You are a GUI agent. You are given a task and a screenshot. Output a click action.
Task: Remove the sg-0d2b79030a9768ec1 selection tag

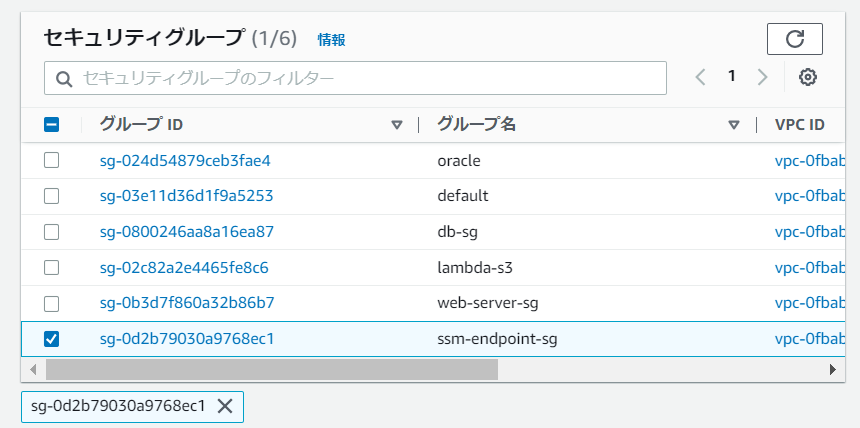225,406
